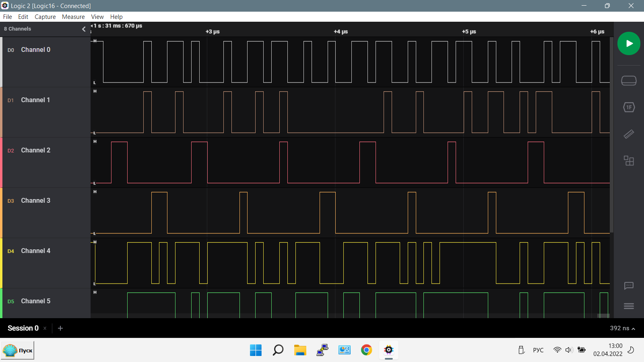Click the +4 µs timeline marker
Image resolution: width=644 pixels, height=362 pixels.
tap(341, 31)
